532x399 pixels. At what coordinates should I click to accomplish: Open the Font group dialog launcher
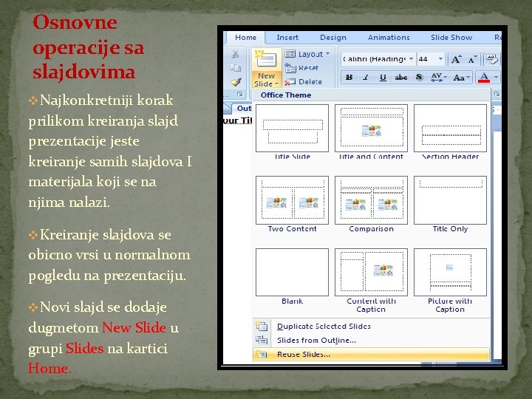pyautogui.click(x=497, y=94)
